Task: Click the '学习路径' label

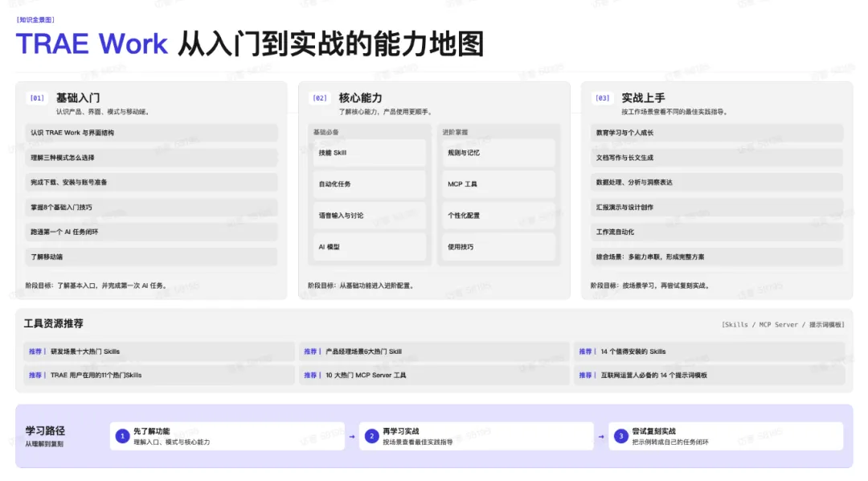Action: click(x=45, y=431)
